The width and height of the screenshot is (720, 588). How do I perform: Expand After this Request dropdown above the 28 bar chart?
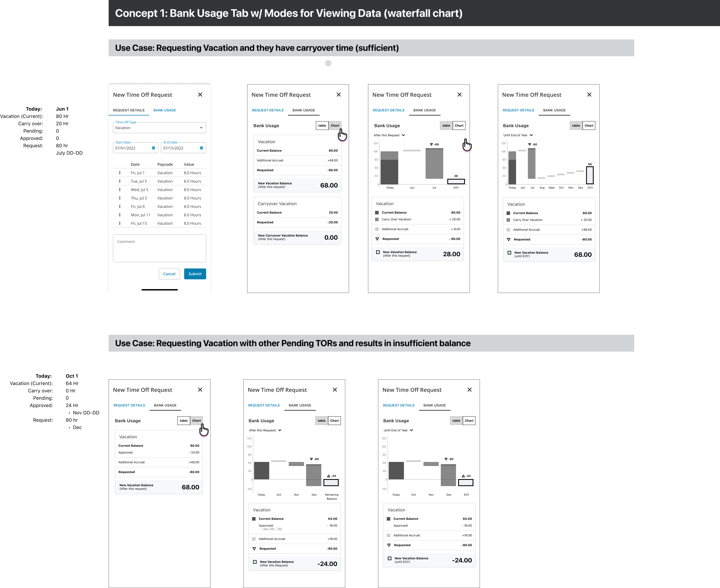coord(389,136)
